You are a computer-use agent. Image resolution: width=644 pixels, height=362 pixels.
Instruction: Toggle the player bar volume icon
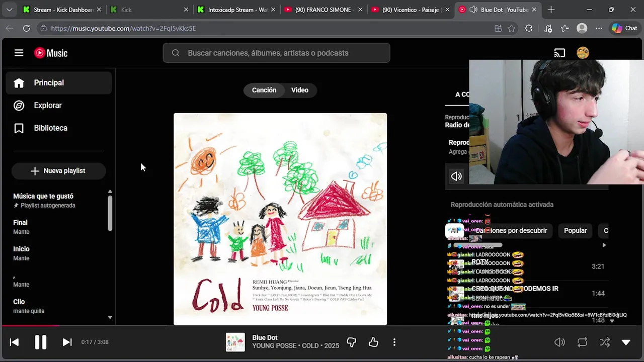click(x=559, y=342)
